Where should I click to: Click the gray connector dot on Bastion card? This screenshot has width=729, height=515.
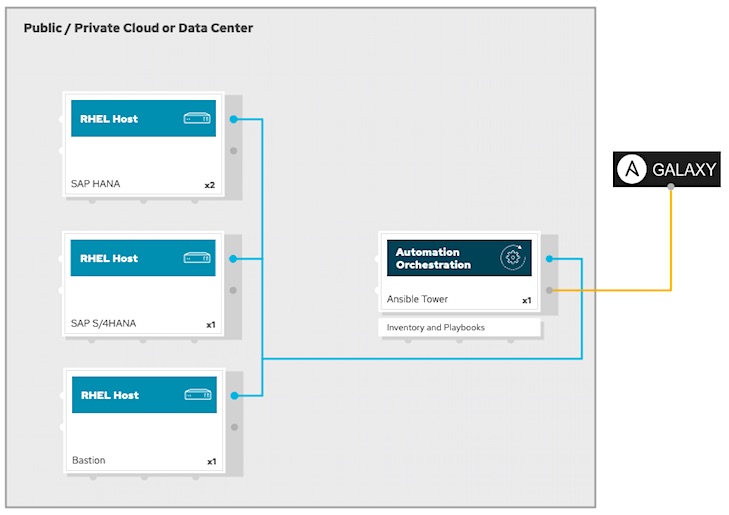pos(234,427)
